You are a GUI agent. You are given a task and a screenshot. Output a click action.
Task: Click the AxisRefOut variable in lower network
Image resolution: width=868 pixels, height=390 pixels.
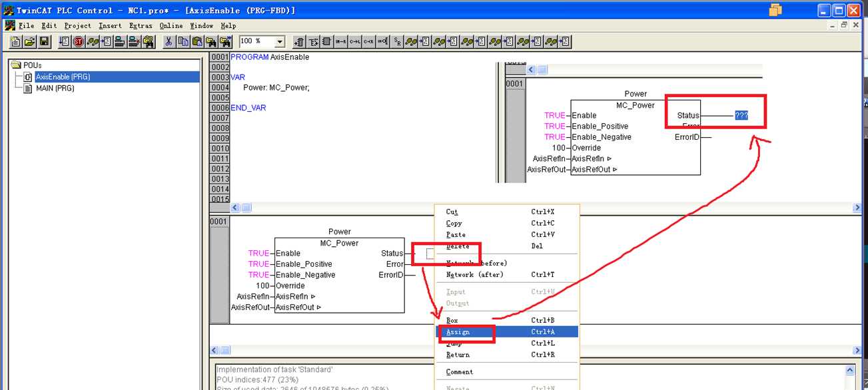(x=250, y=307)
